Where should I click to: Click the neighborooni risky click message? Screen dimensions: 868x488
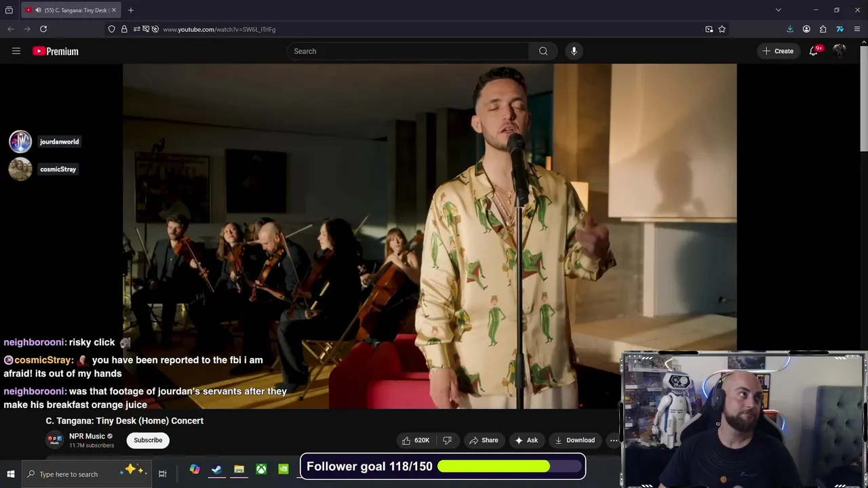click(67, 342)
